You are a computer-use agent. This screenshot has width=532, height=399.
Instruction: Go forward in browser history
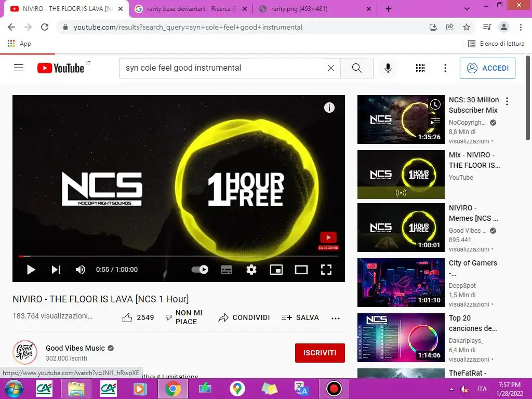point(28,27)
